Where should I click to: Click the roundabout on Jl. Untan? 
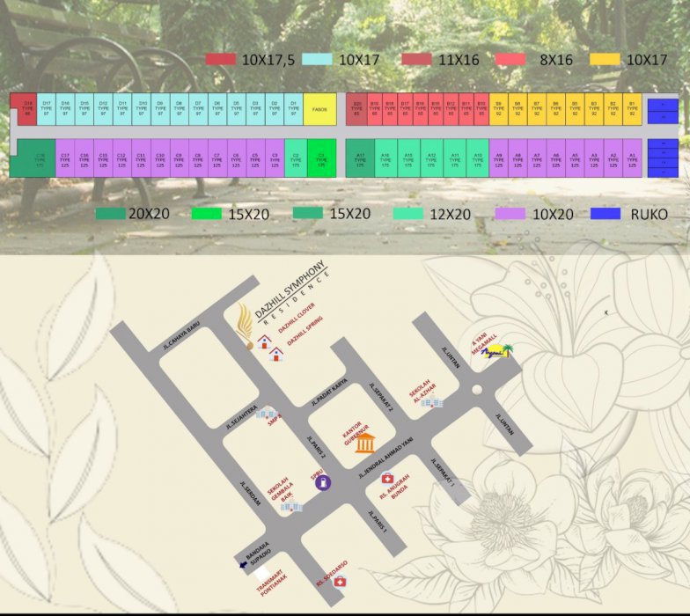click(475, 390)
